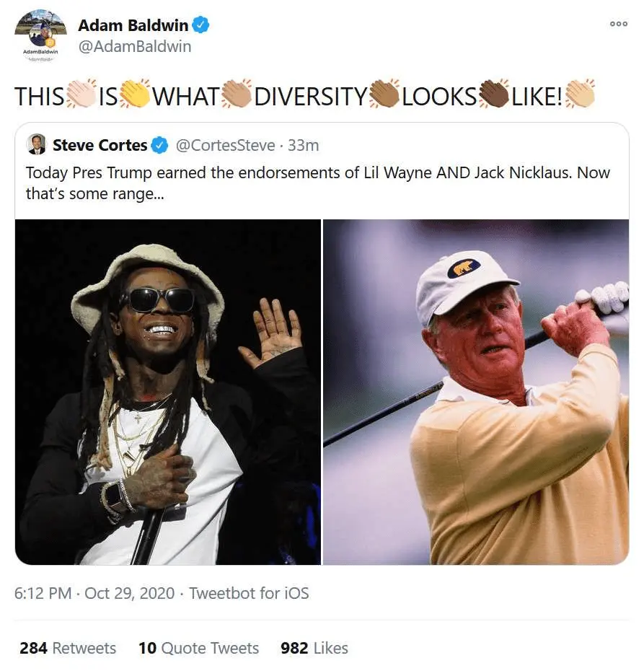Click the clapping emoji before DIVERSITY
This screenshot has width=644, height=671.
click(237, 95)
